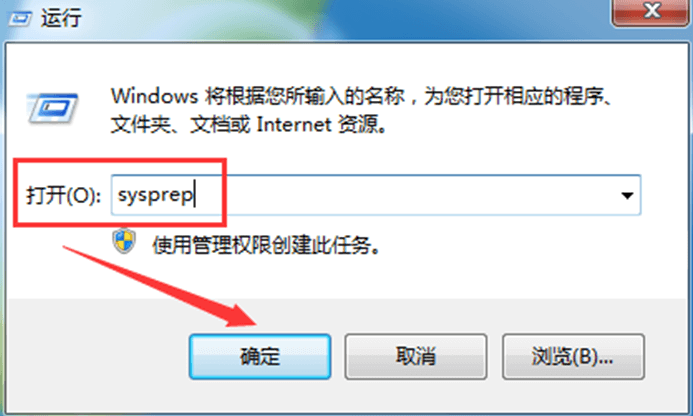This screenshot has width=693, height=416.
Task: Click the line starting with Windows 将根据您所输入的名称
Action: (362, 96)
